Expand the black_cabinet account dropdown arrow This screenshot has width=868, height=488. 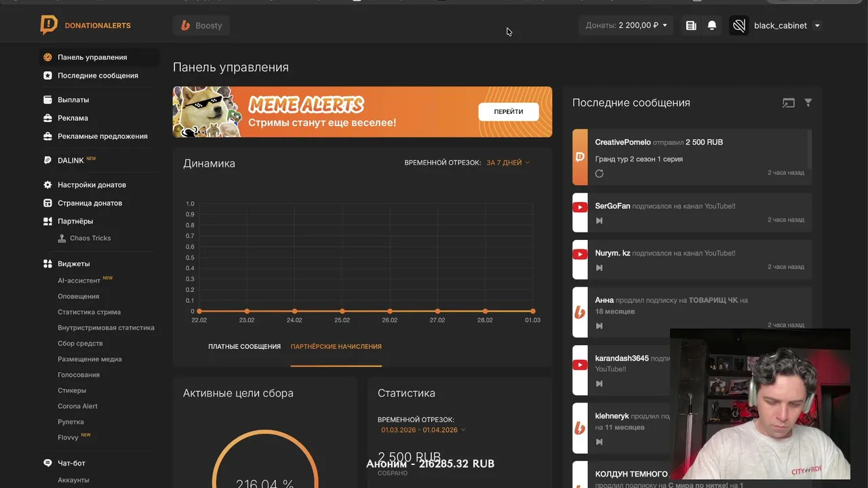click(817, 26)
